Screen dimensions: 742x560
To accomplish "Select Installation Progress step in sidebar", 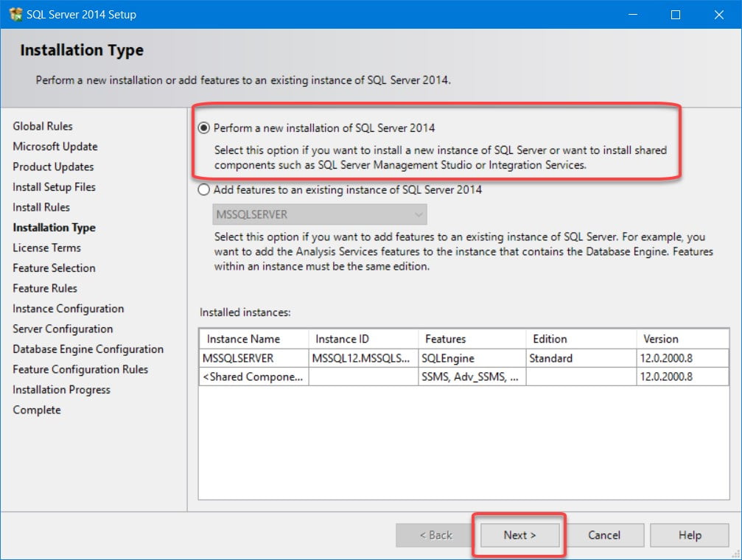I will pyautogui.click(x=61, y=390).
